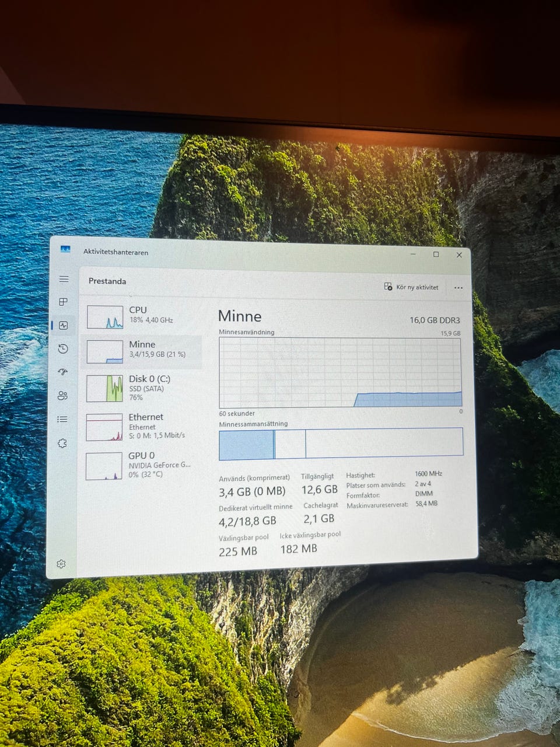This screenshot has width=560, height=747.
Task: Open the hamburger navigation menu
Action: click(64, 280)
